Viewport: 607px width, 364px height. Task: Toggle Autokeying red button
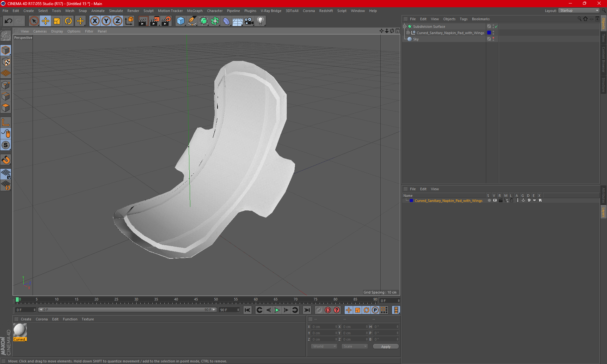[328, 310]
